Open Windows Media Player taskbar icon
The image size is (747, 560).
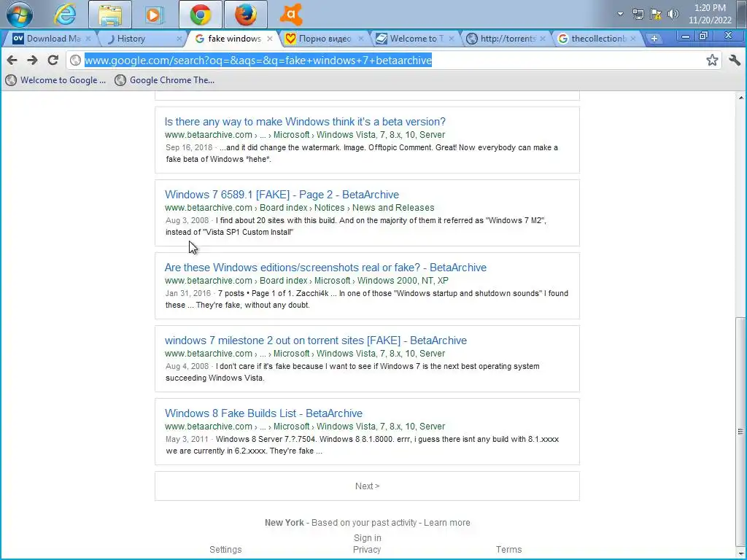coord(154,15)
